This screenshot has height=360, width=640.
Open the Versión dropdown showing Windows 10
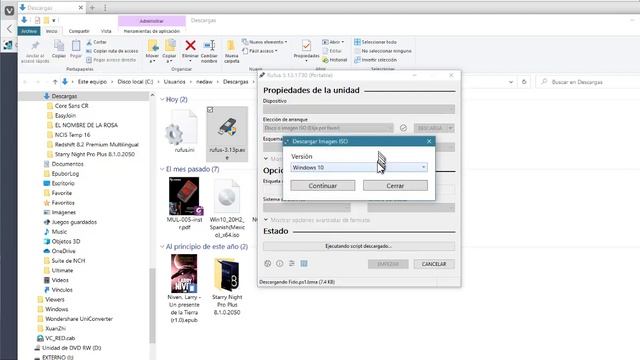tap(359, 167)
